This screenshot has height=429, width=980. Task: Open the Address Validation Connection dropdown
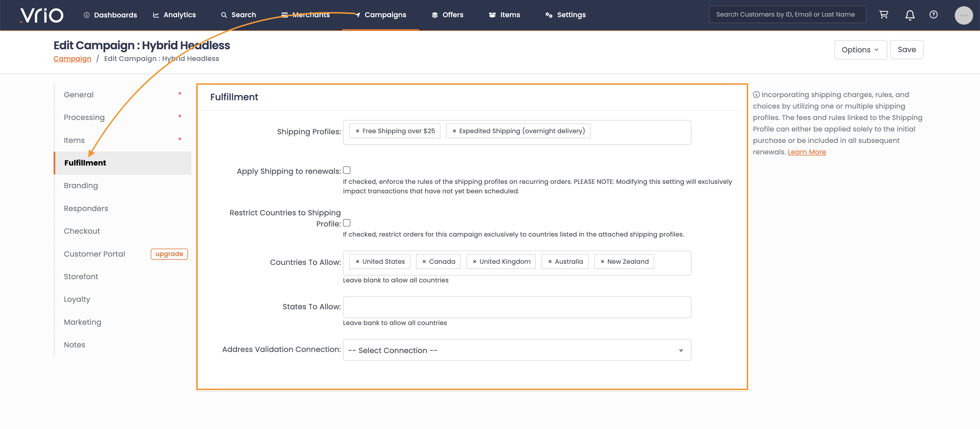(x=517, y=350)
